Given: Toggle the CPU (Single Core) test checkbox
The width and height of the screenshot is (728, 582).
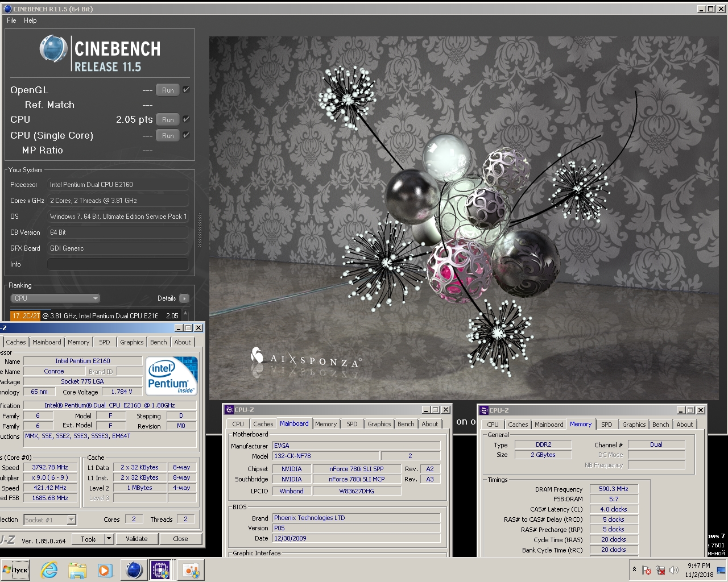Looking at the screenshot, I should [186, 135].
